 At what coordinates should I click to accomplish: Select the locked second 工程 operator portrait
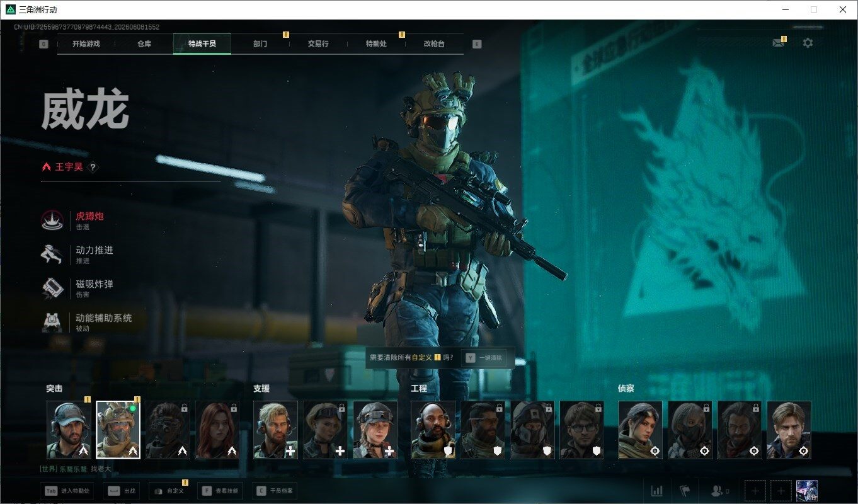[483, 430]
